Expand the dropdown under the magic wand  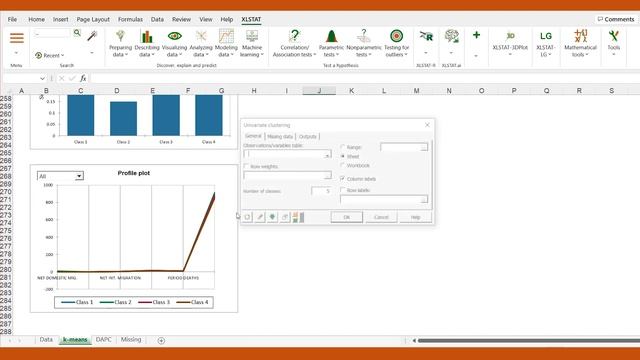point(92,53)
